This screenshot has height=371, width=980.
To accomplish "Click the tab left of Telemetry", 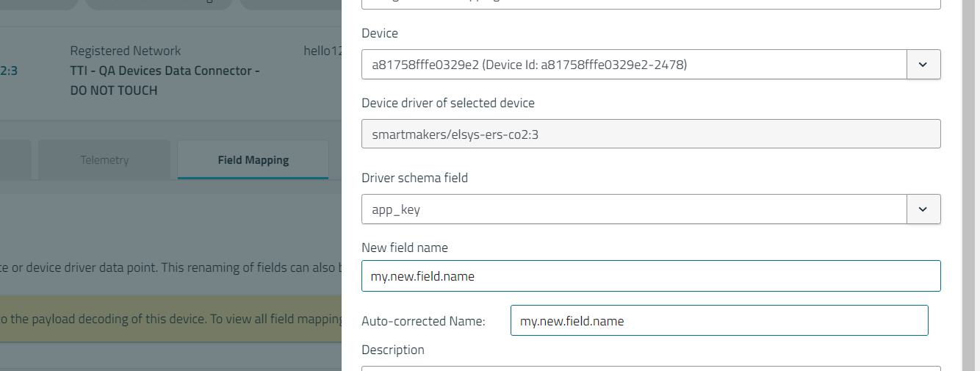I will tap(15, 160).
